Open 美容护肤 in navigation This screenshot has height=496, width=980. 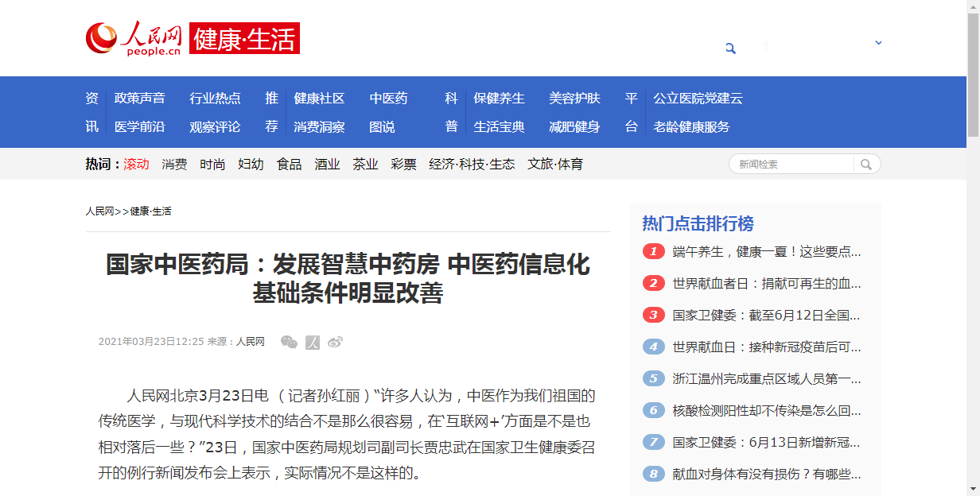574,99
